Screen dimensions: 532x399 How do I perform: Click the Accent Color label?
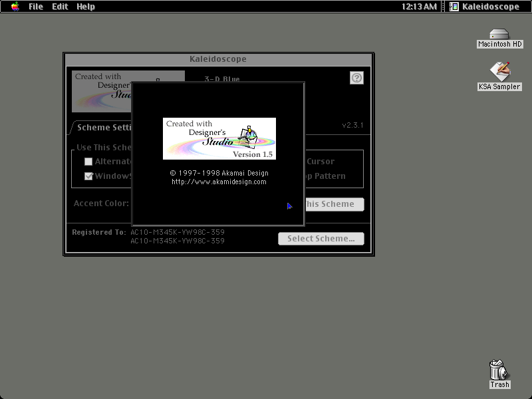click(x=101, y=203)
